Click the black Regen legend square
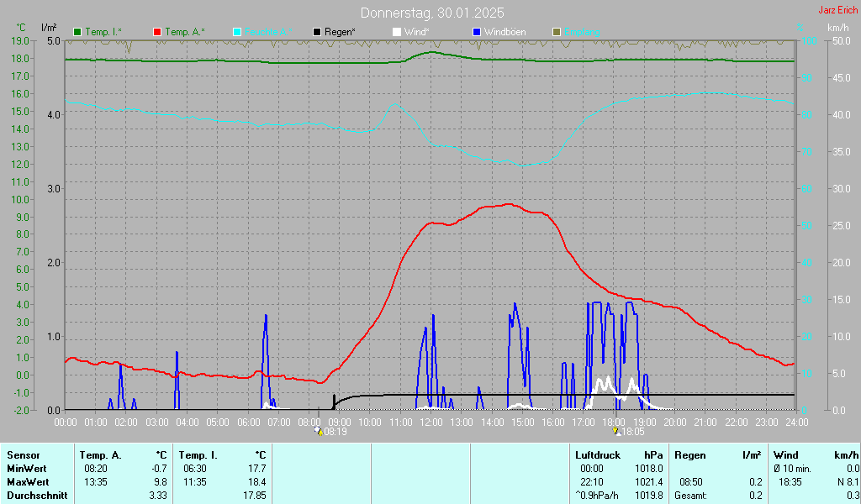This screenshot has height=504, width=861. 317,32
